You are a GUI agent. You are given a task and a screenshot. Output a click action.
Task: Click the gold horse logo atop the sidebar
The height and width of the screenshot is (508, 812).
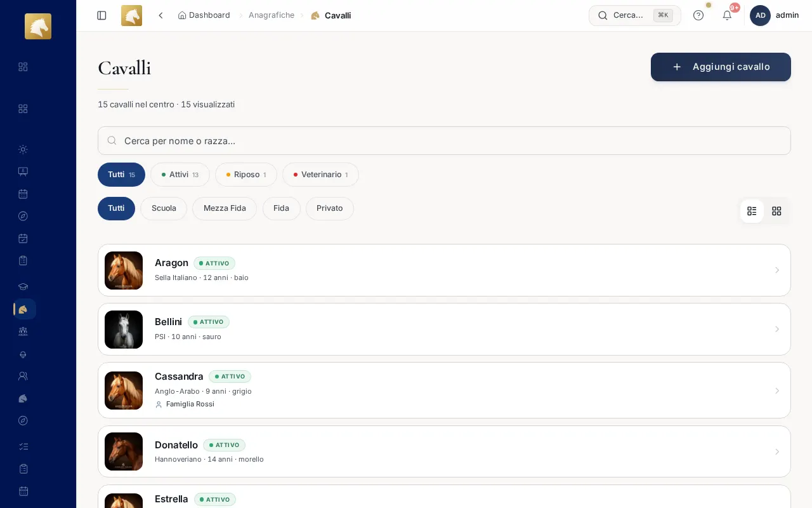tap(38, 26)
